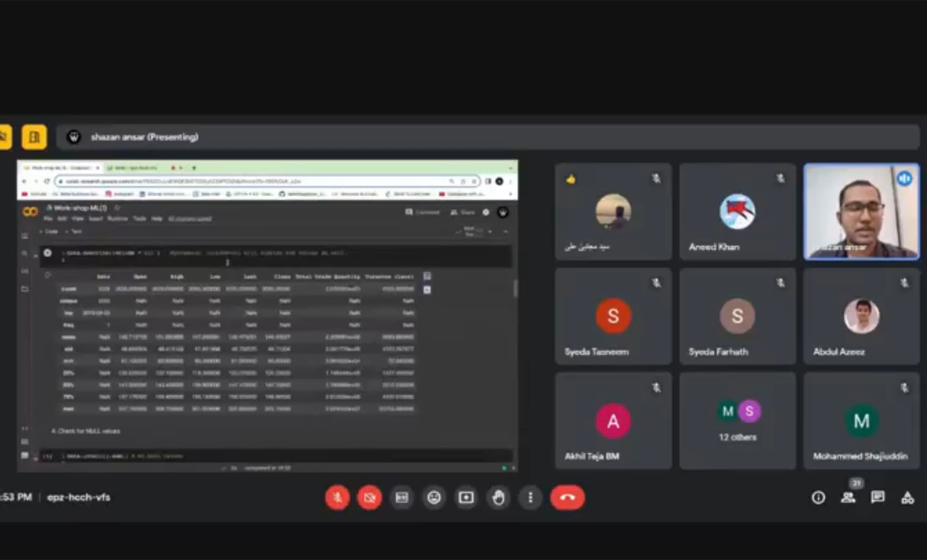Click the Share button in Colab
The width and height of the screenshot is (927, 560).
click(x=463, y=212)
